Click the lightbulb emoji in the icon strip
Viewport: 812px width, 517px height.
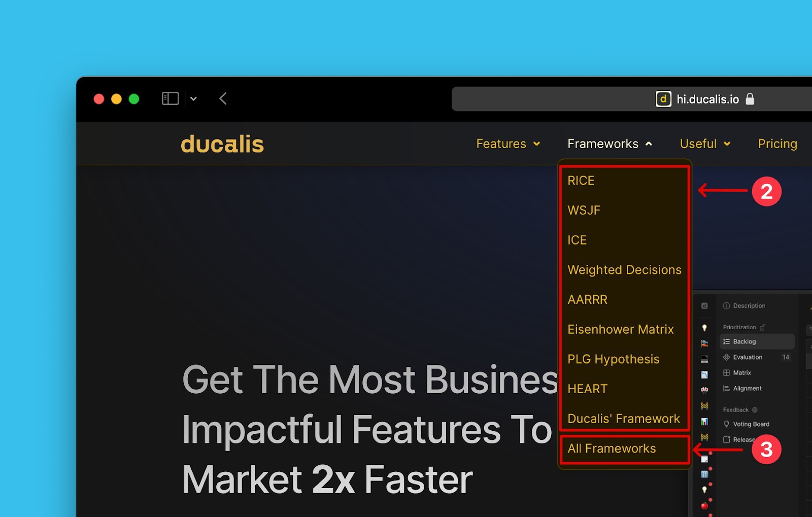704,327
